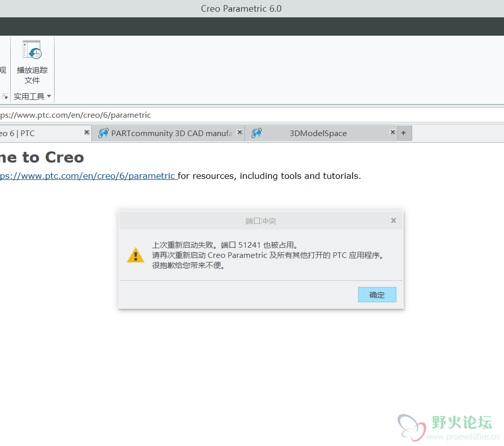Expand the 实用工具 utilities dropdown
The width and height of the screenshot is (504, 446).
32,96
